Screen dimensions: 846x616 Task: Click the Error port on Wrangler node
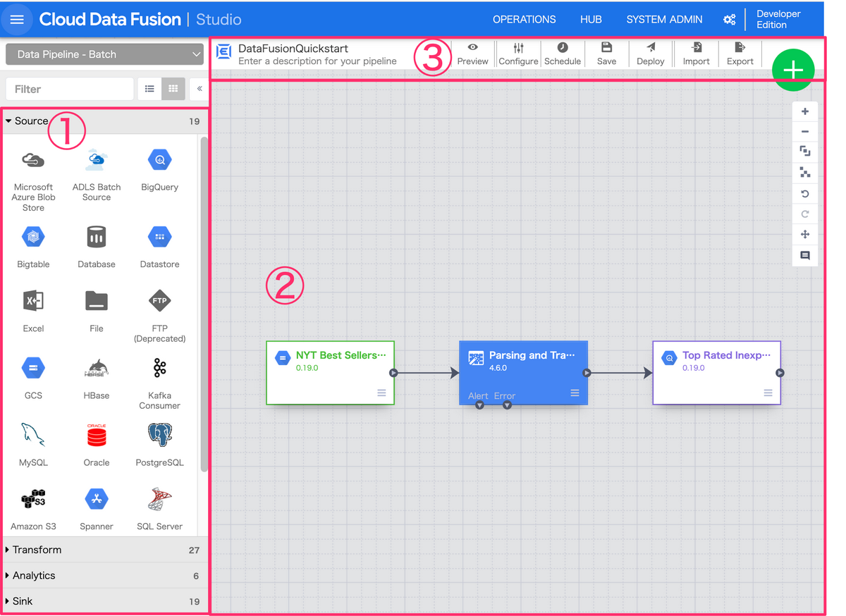(507, 405)
